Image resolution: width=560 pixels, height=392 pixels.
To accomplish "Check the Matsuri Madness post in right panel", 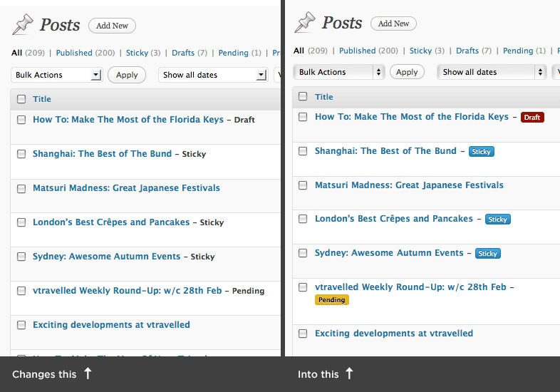I will pyautogui.click(x=303, y=185).
